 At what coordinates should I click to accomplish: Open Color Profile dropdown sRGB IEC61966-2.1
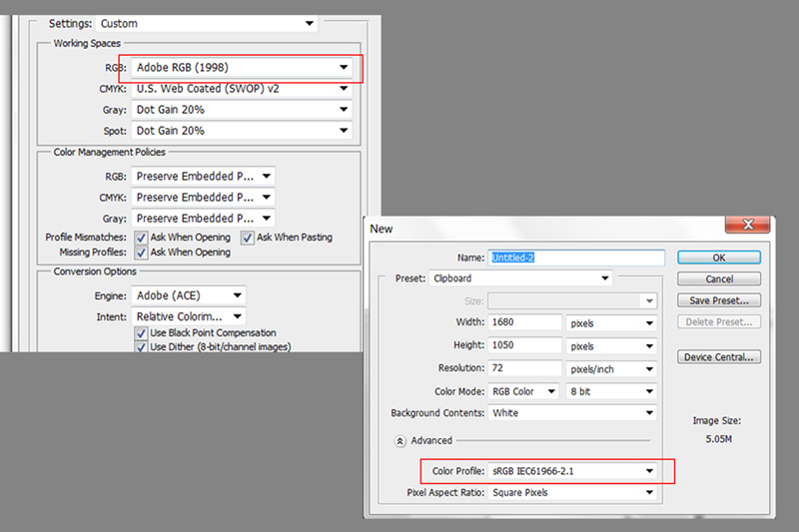[x=572, y=471]
